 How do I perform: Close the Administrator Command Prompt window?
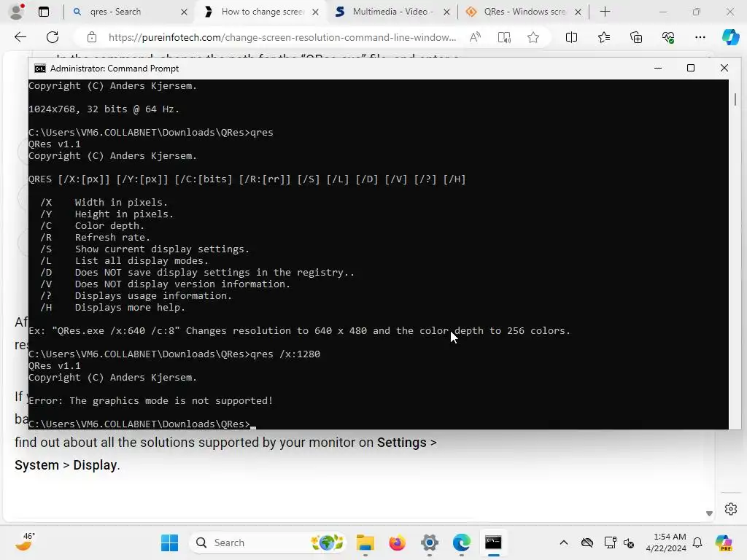point(724,68)
